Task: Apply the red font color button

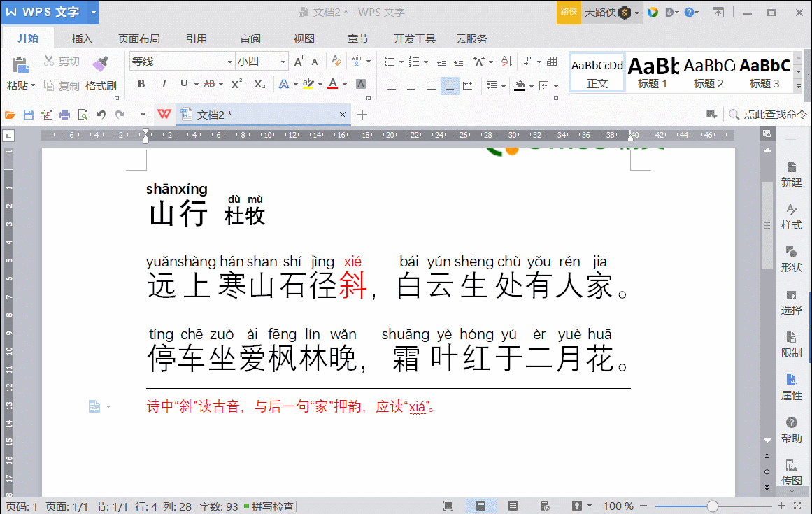Action: (333, 84)
